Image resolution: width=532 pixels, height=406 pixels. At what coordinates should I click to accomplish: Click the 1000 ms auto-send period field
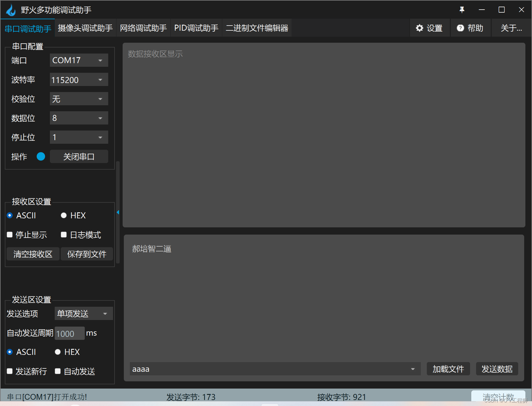click(69, 333)
